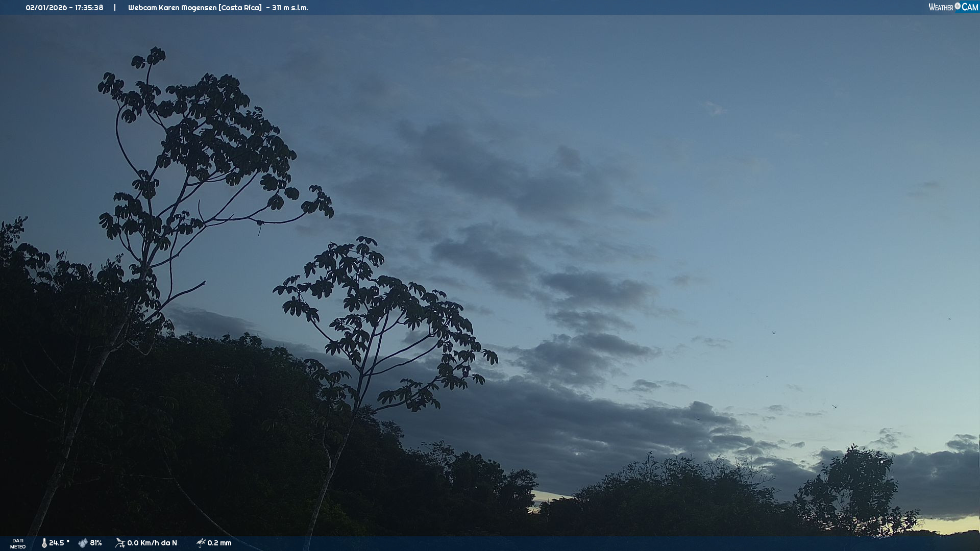Viewport: 980px width, 551px height.
Task: Click the CAM word in logo
Action: [970, 7]
